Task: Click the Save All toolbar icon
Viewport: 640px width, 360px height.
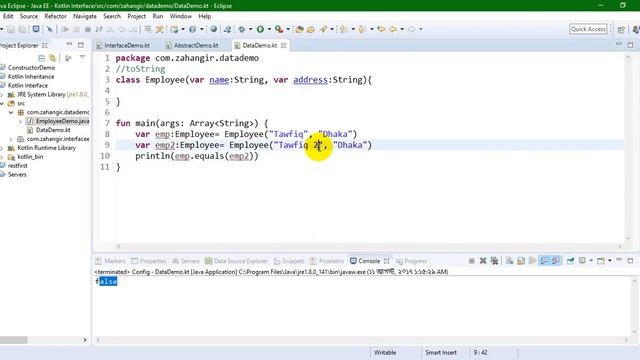Action: [22, 29]
